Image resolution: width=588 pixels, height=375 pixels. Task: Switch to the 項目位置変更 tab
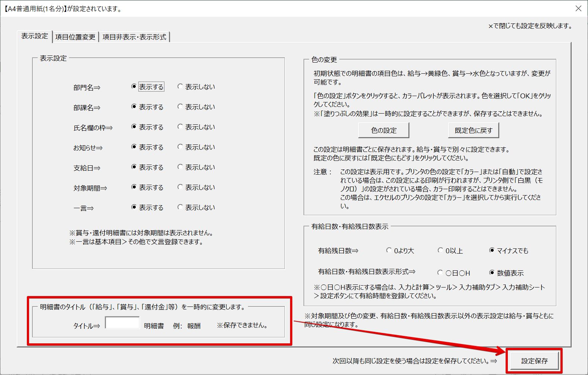[75, 37]
